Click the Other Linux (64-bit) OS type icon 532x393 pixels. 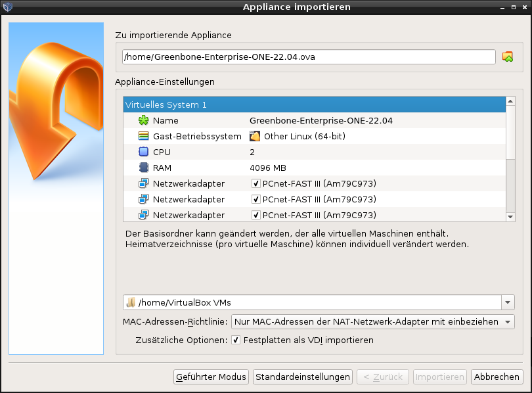[255, 136]
